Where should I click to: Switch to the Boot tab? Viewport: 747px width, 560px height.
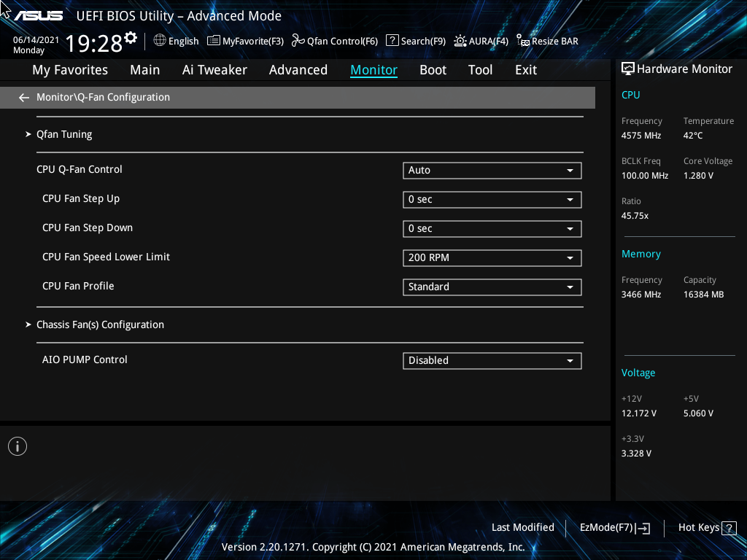pos(433,70)
